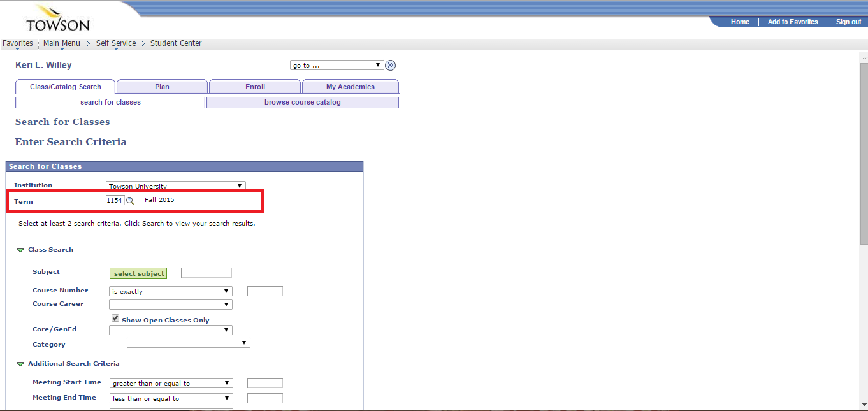
Task: Collapse the Class Search section
Action: (x=20, y=249)
